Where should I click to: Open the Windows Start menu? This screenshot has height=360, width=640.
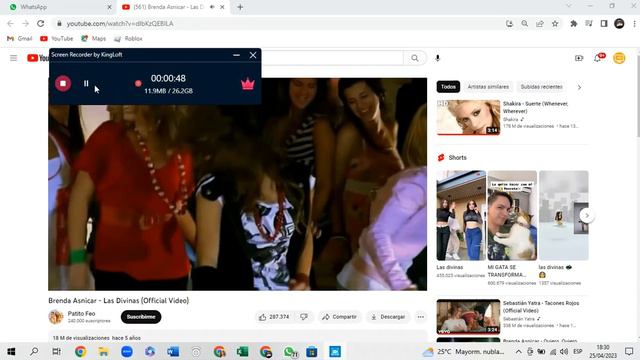click(11, 351)
